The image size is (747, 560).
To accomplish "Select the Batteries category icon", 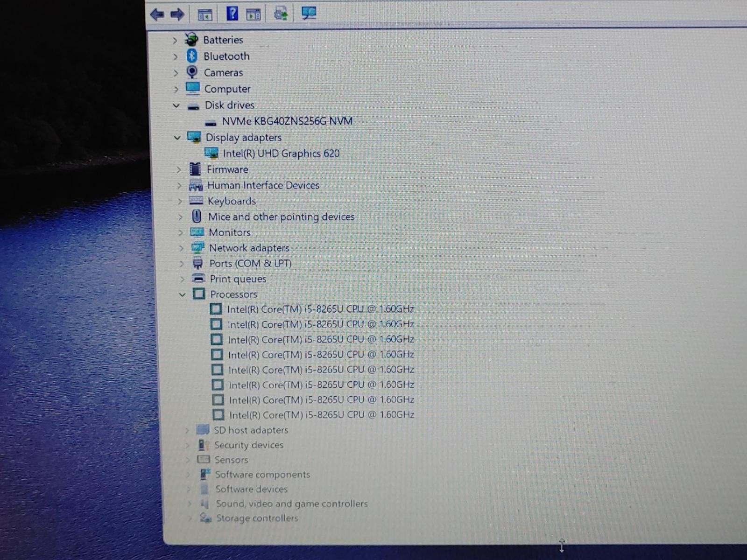I will point(191,40).
